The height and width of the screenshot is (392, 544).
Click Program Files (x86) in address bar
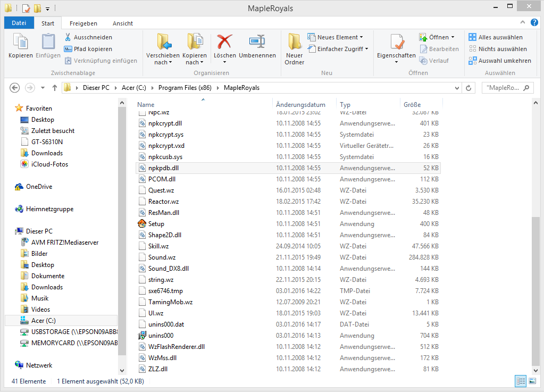pyautogui.click(x=185, y=88)
